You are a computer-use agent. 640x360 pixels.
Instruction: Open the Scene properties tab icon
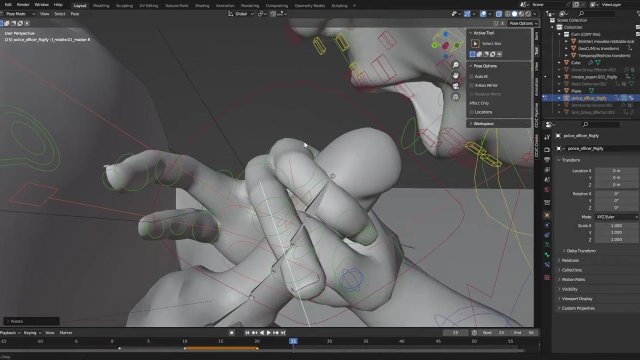pyautogui.click(x=547, y=180)
